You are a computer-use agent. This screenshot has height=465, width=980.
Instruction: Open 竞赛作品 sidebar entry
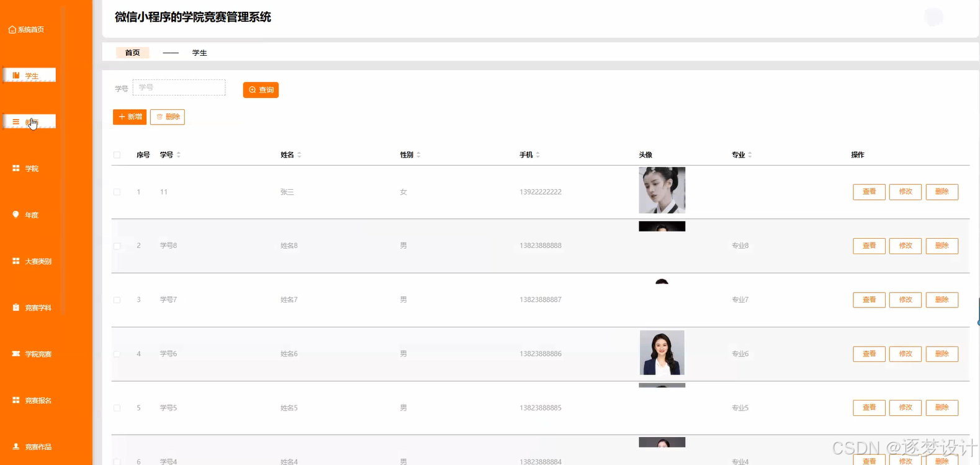(32, 447)
